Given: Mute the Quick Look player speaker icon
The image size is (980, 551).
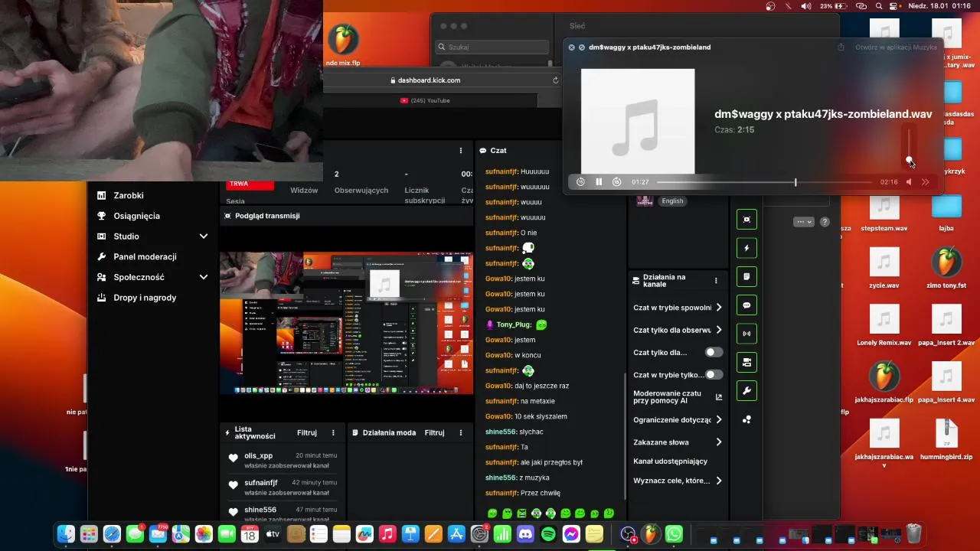Looking at the screenshot, I should click(x=909, y=182).
